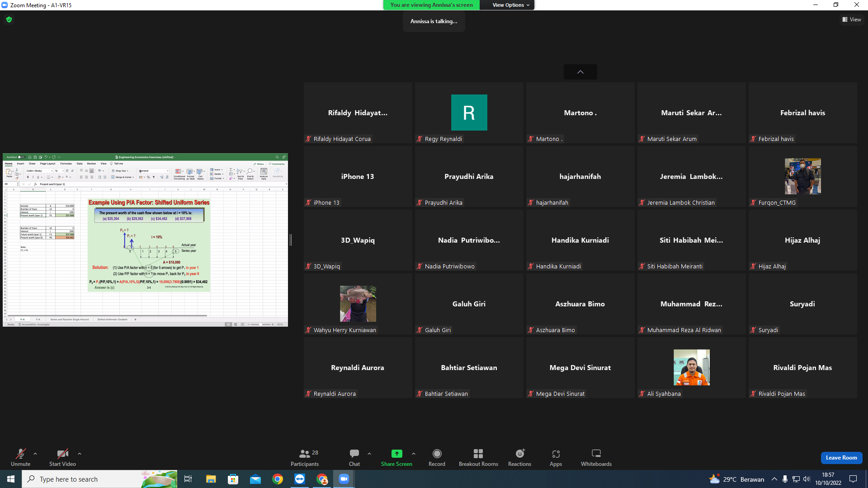Toggle Bold in the shared Excel ribbon
The image size is (868, 488).
point(28,177)
